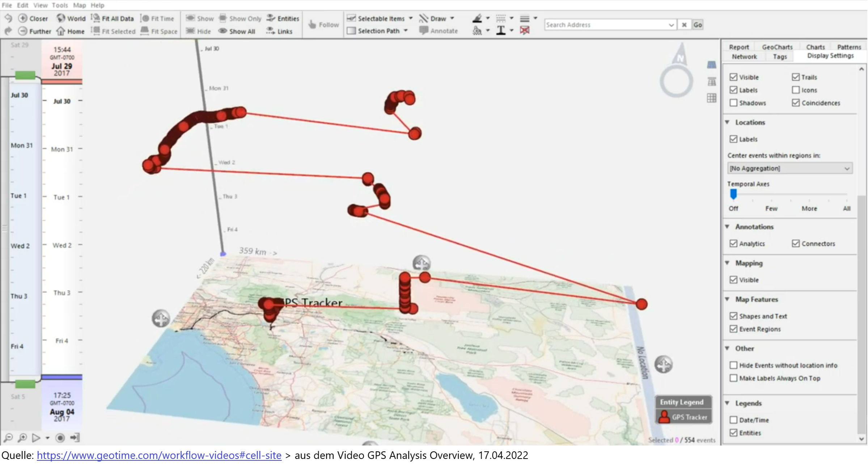
Task: Click the Temporal Axes slider handle
Action: tap(733, 194)
